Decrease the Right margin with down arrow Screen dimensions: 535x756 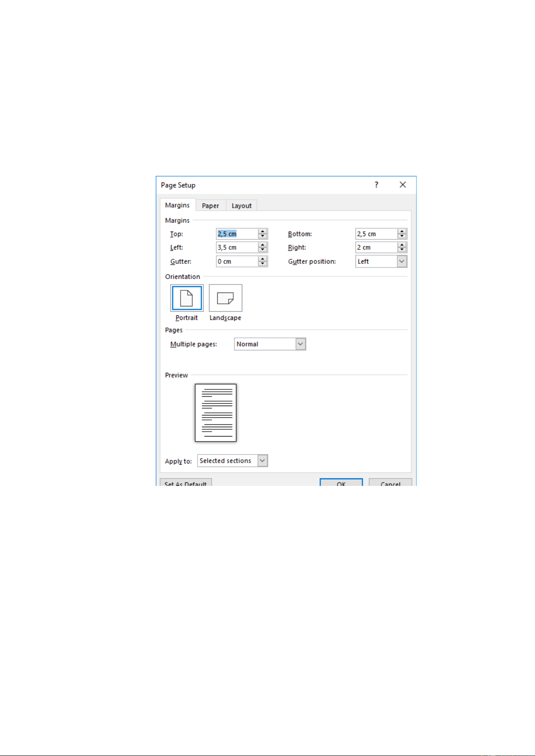coord(402,250)
